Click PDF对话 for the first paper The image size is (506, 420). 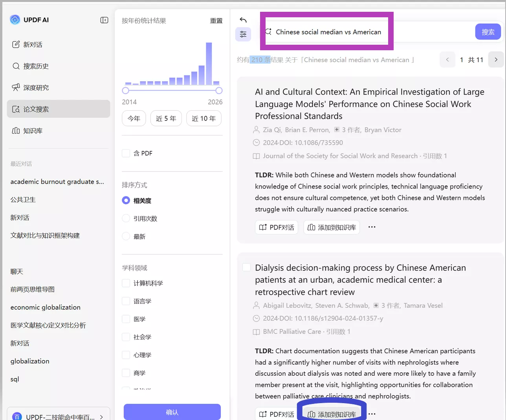pos(277,227)
